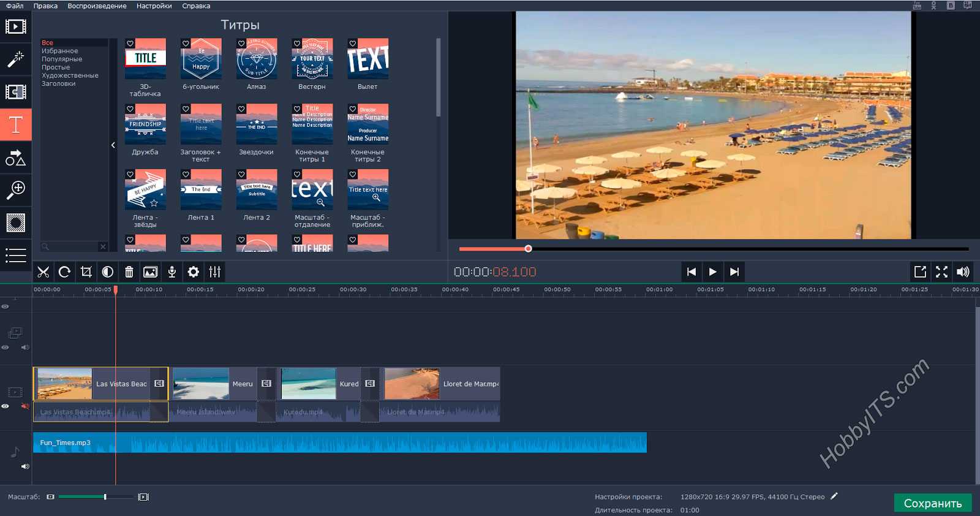Open the Правка menu
The height and width of the screenshot is (516, 980).
point(45,6)
